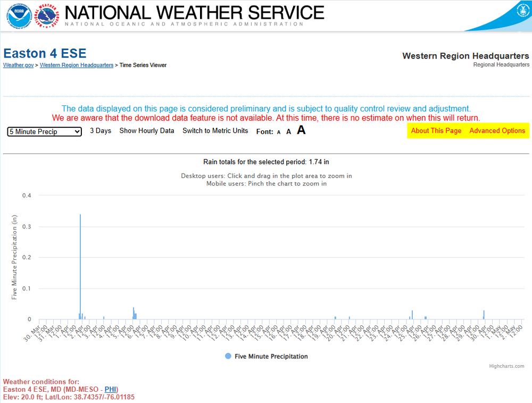
Task: Open About This Page
Action: click(436, 130)
